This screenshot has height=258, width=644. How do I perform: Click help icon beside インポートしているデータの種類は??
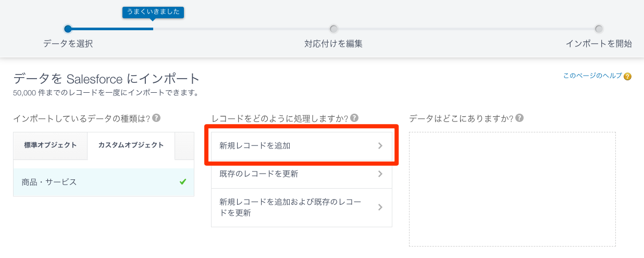[156, 118]
